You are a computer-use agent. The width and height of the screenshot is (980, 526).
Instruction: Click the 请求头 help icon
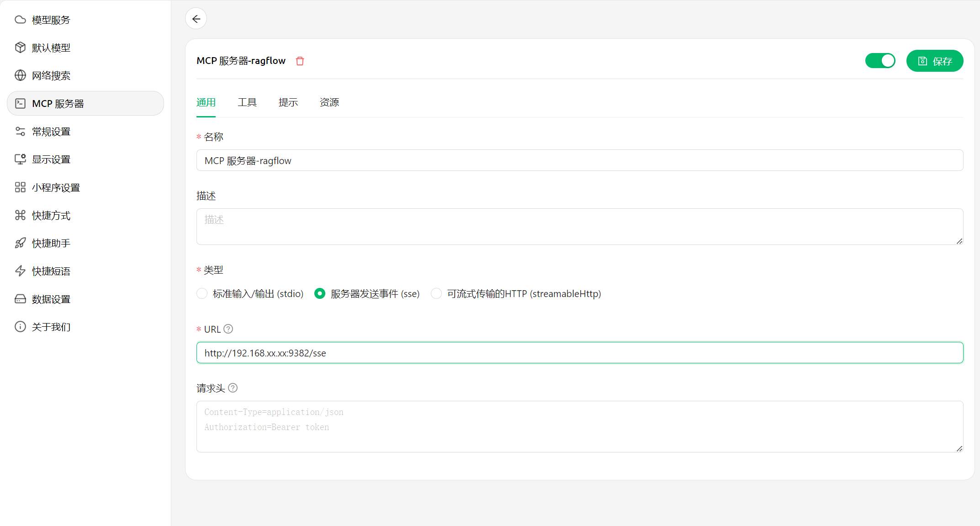click(x=233, y=388)
